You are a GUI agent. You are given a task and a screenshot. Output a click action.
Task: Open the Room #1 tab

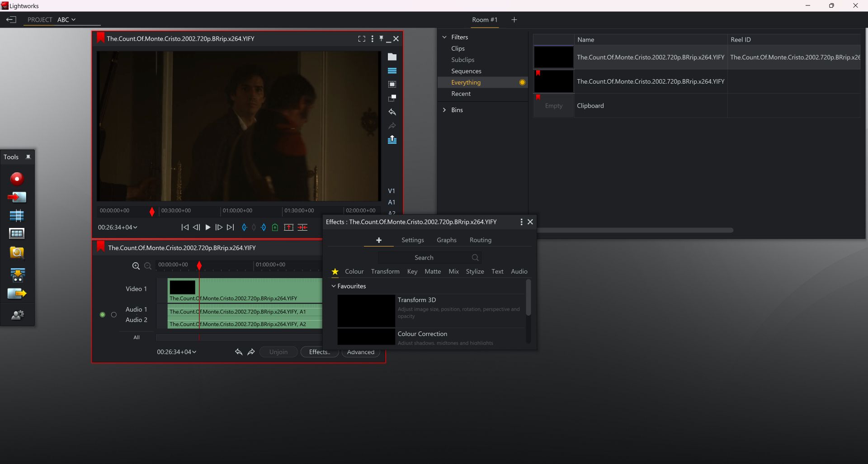tap(485, 20)
